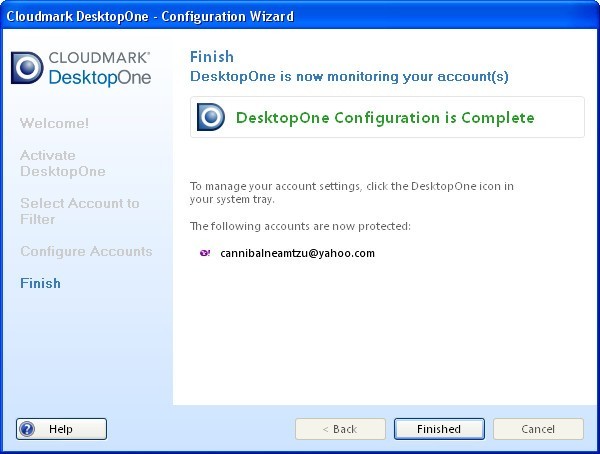Select the Finish step in sidebar
This screenshot has width=600, height=454.
click(40, 283)
